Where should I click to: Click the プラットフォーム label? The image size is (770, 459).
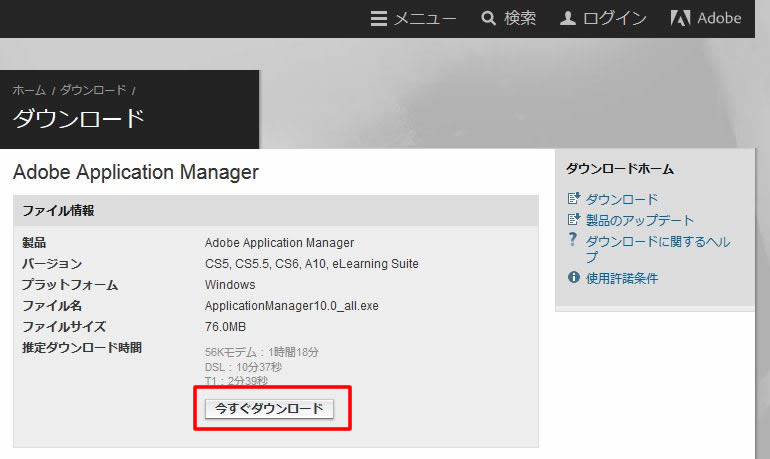[x=70, y=285]
